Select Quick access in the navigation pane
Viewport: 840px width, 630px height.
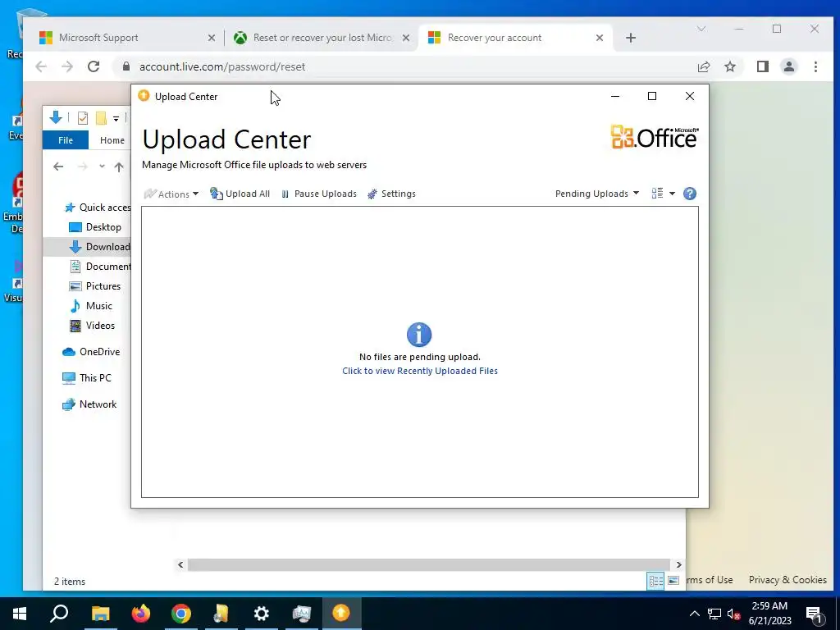click(97, 208)
